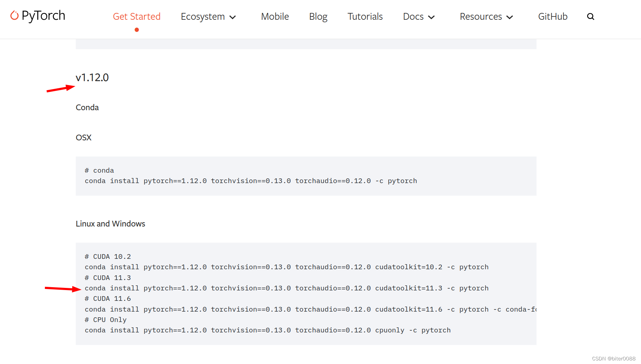641x364 pixels.
Task: Expand the Docs dropdown chevron
Action: pyautogui.click(x=432, y=17)
